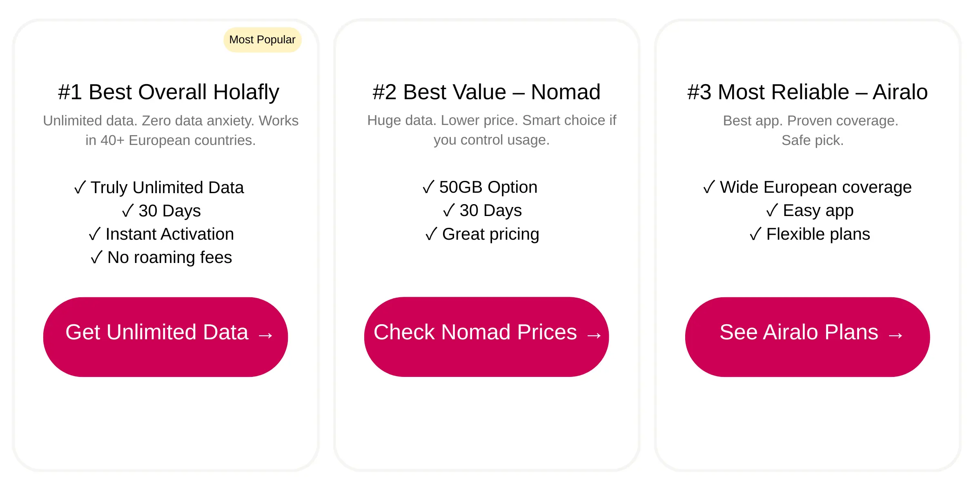
Task: Click the arrow inside See Airalo Plans
Action: [x=895, y=335]
